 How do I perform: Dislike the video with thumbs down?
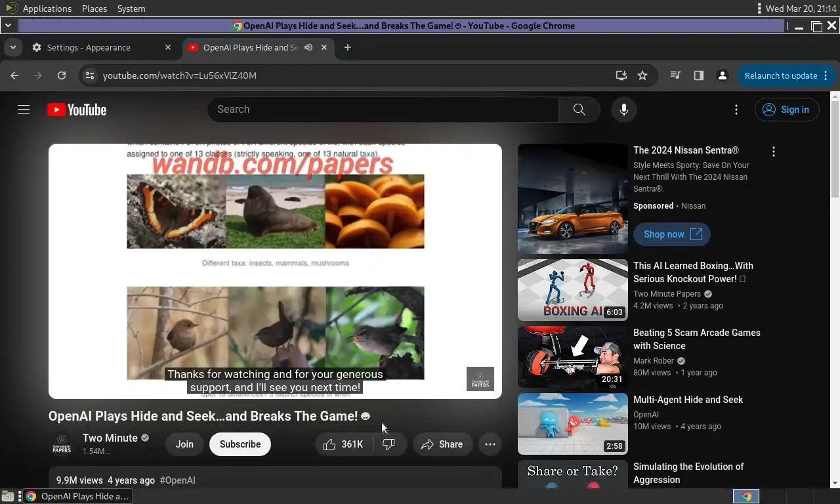tap(389, 444)
